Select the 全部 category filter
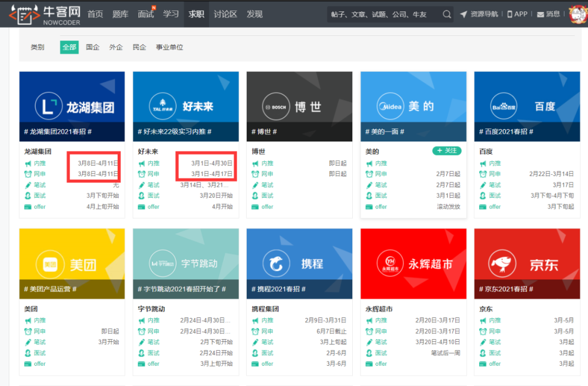The width and height of the screenshot is (588, 386). [x=69, y=47]
